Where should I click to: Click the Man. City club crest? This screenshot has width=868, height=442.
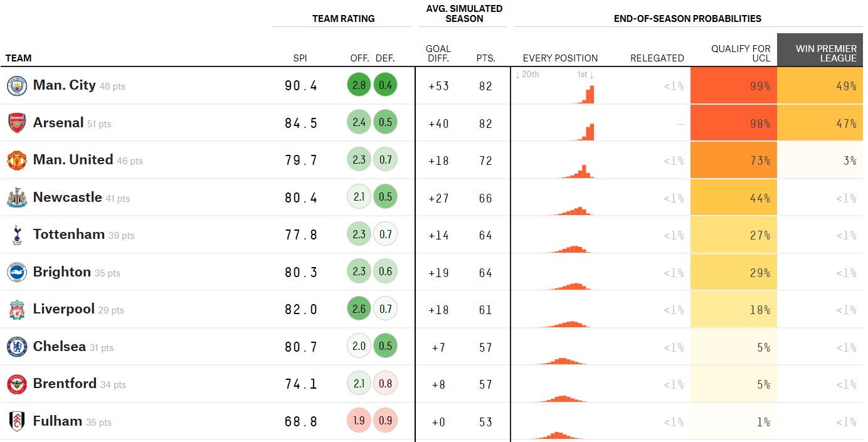[x=17, y=86]
